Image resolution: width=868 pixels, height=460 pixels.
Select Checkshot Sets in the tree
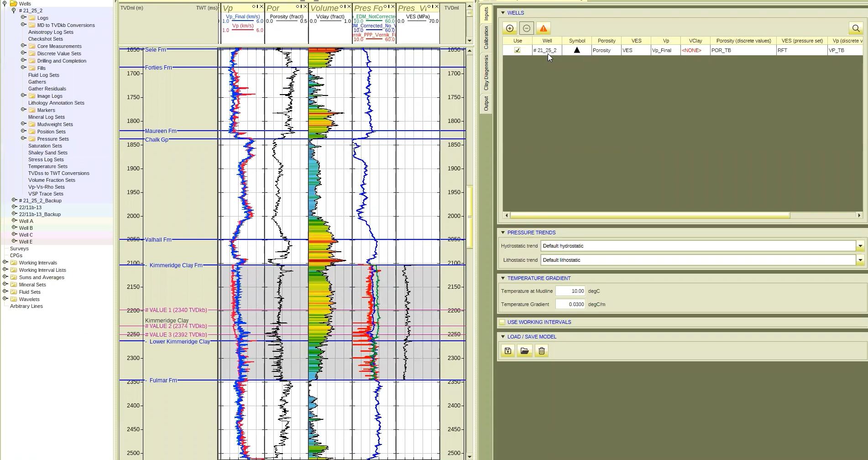click(x=46, y=39)
